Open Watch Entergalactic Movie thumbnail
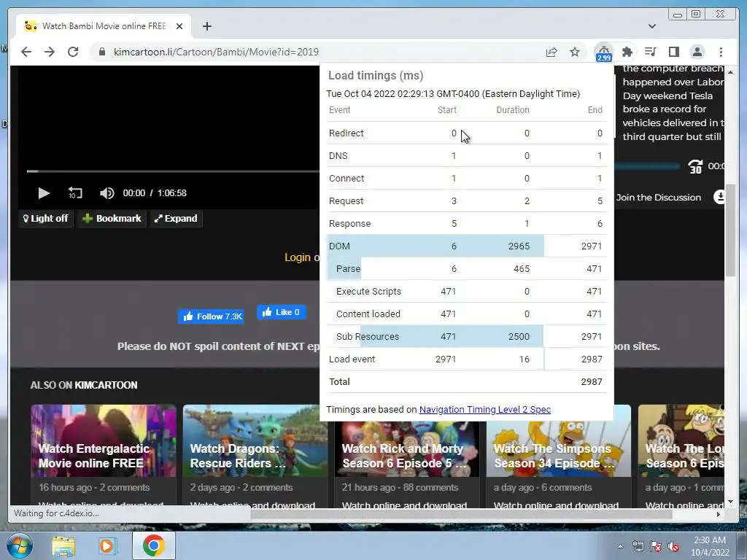This screenshot has width=747, height=560. click(104, 441)
